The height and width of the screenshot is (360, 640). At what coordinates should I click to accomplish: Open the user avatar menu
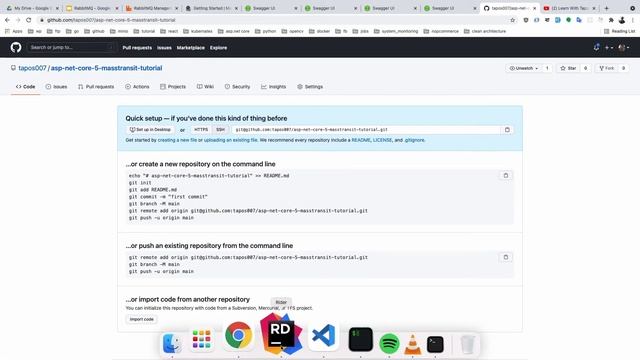coord(624,48)
